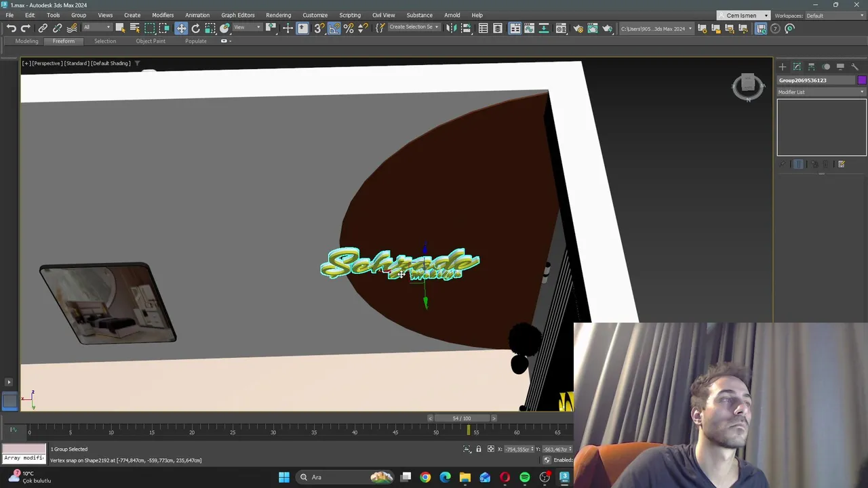Open viewport [+] general label menu

[26, 63]
